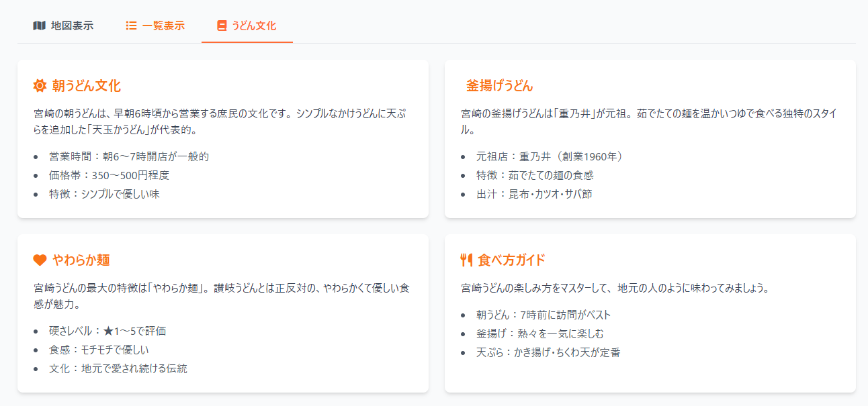Click the fork and knife icon beside 食べ方ガイド
This screenshot has width=868, height=406.
467,260
